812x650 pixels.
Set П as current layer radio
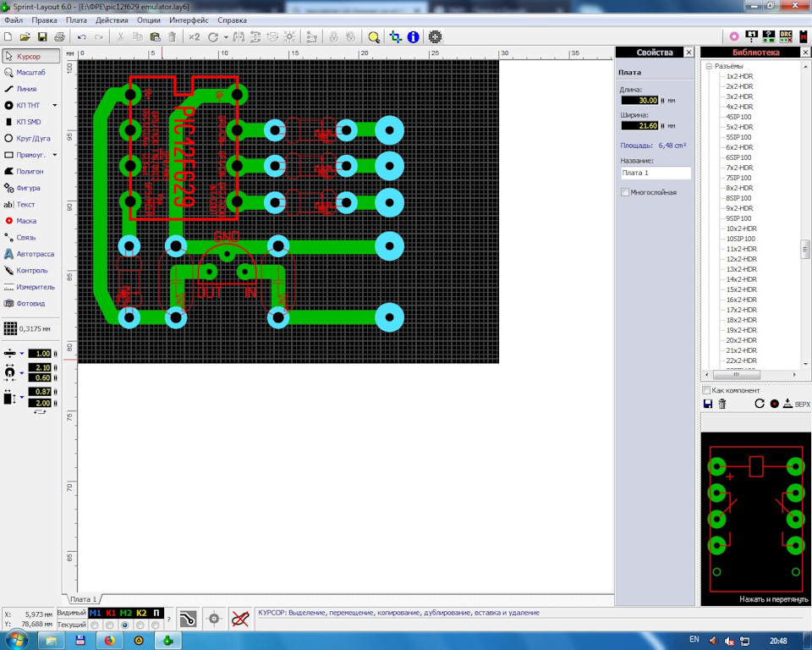click(x=156, y=625)
